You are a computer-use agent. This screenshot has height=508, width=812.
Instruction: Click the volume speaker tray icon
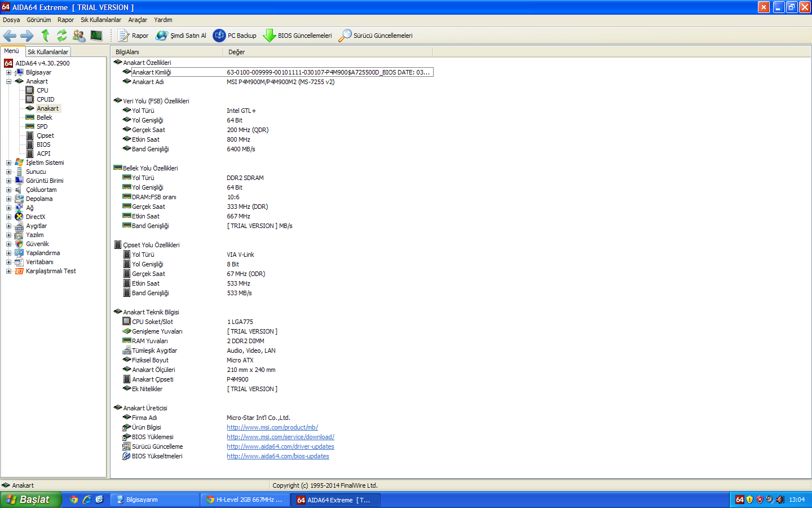pyautogui.click(x=780, y=500)
